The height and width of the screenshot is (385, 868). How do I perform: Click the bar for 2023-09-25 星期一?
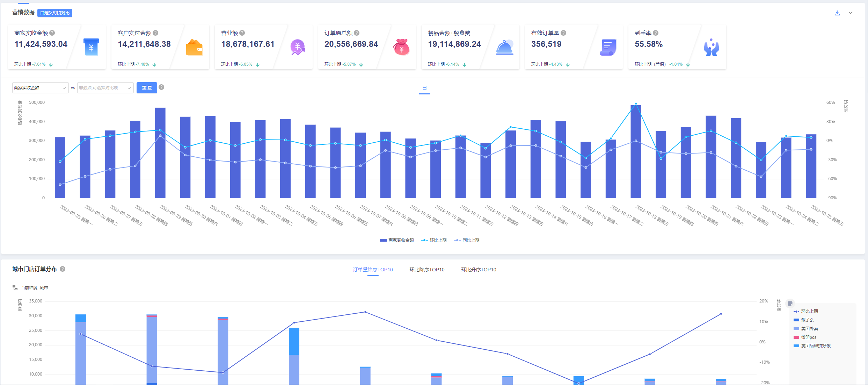(60, 167)
